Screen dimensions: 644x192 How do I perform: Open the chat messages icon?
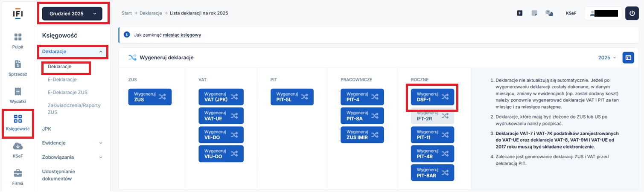(549, 13)
